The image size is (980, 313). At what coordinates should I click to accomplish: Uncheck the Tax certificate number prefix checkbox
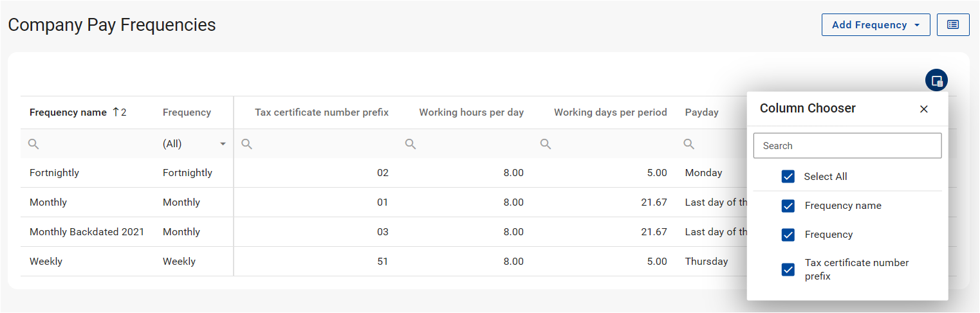click(788, 269)
